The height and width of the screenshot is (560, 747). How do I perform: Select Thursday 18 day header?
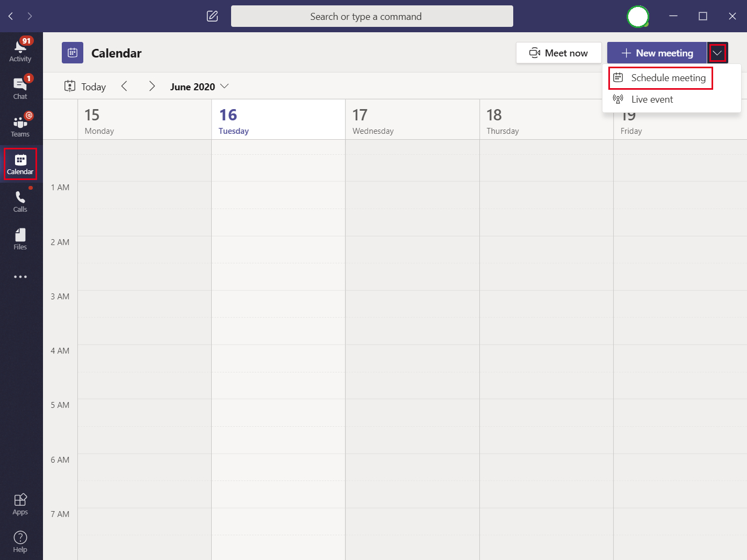point(547,120)
